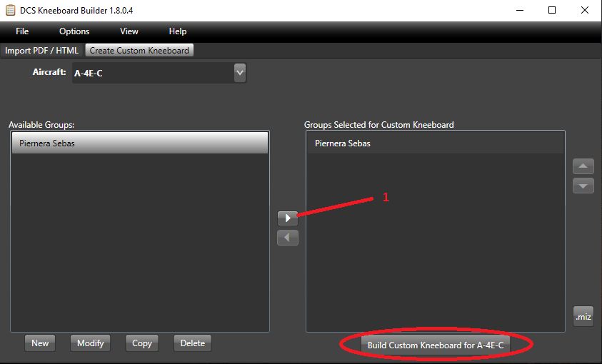Select Piernera Sebas in Available Groups

140,143
